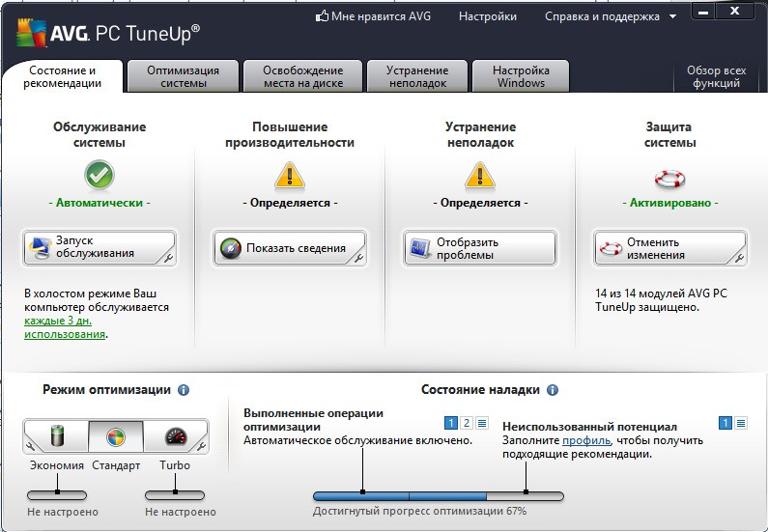
Task: Expand the Справка и поддержка dropdown arrow
Action: (673, 16)
